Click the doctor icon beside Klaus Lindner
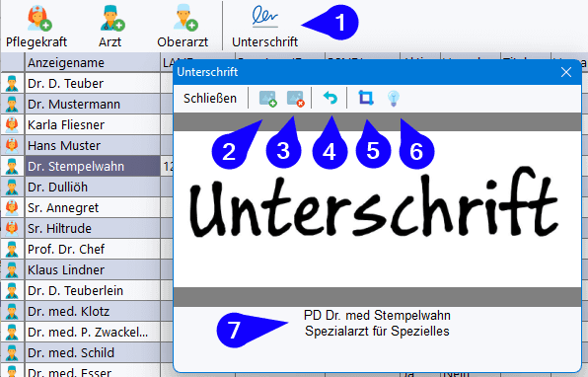 [12, 269]
